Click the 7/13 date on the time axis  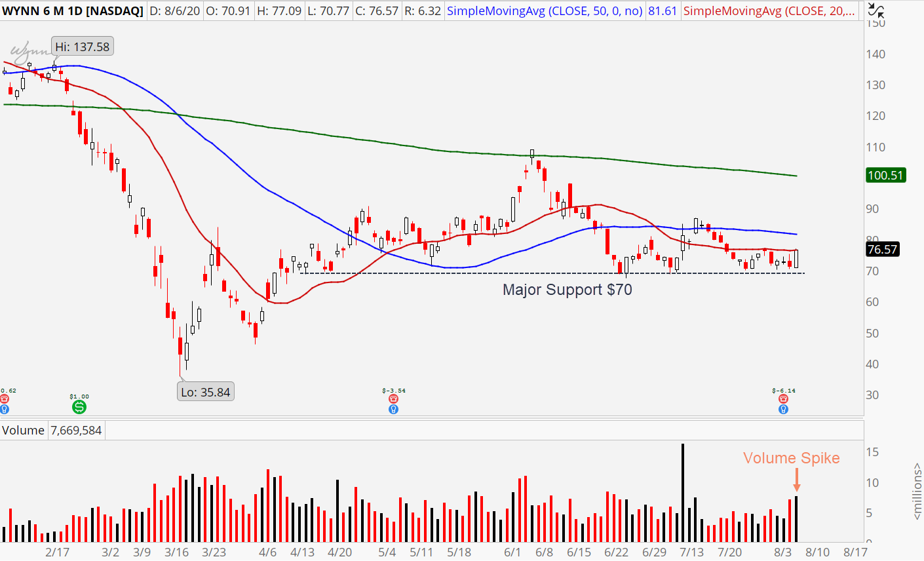click(691, 552)
